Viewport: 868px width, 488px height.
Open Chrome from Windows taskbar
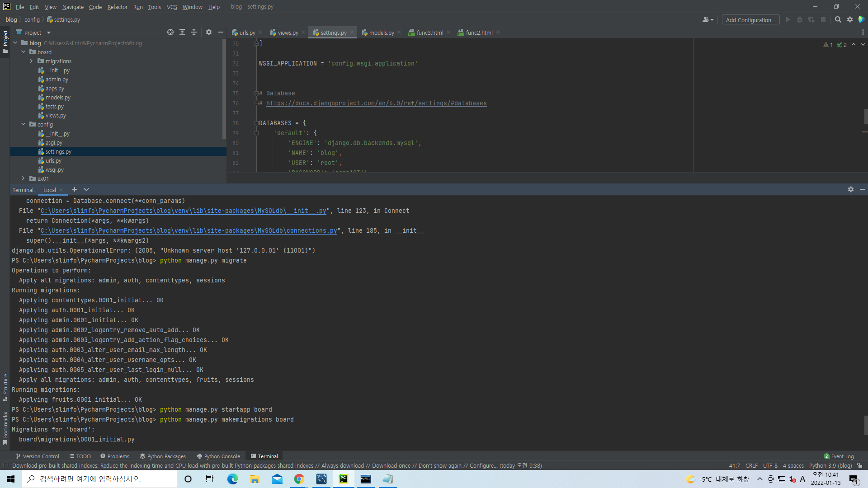299,479
